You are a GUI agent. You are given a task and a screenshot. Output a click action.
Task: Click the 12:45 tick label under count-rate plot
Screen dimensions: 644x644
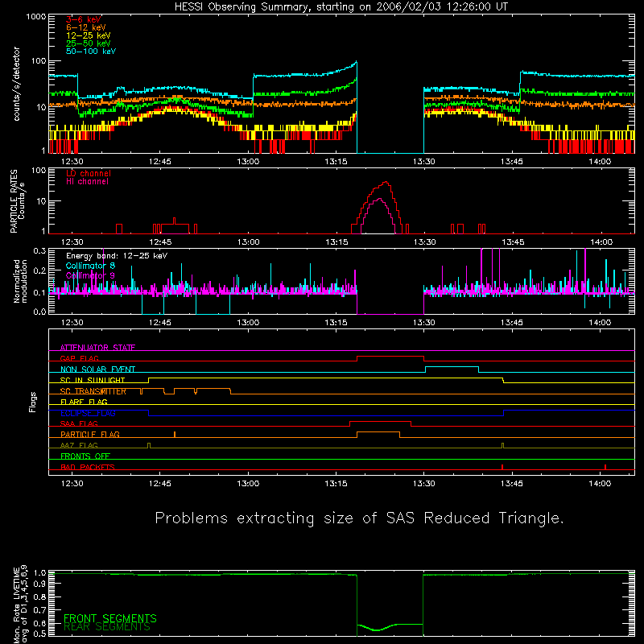click(x=159, y=162)
